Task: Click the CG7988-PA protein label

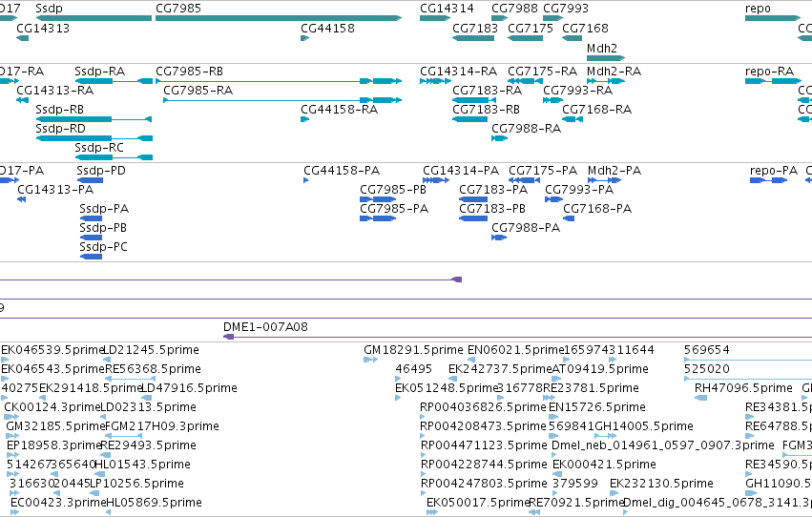Action: click(x=526, y=228)
